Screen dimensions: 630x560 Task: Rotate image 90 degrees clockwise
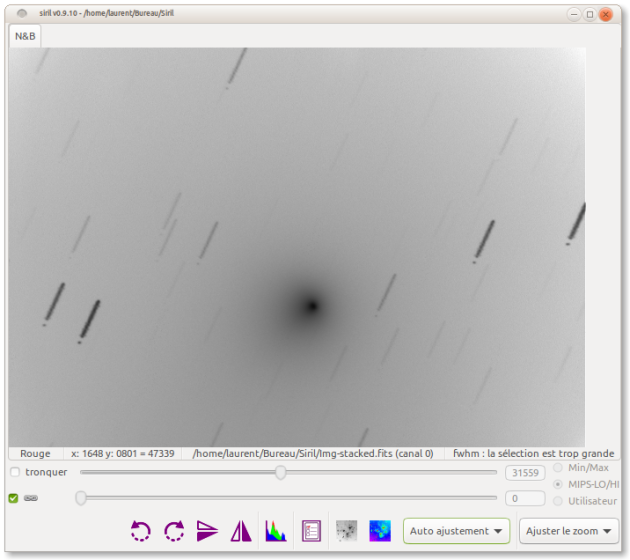174,531
